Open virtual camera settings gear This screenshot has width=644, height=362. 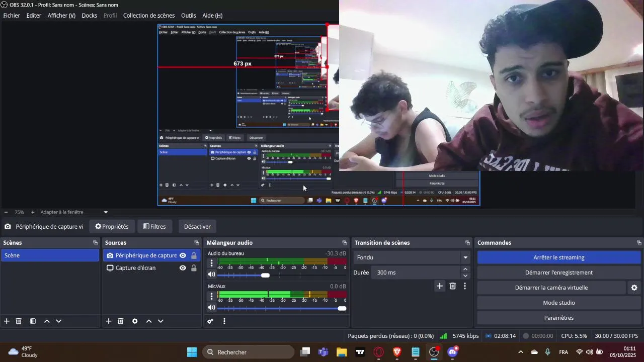tap(634, 288)
